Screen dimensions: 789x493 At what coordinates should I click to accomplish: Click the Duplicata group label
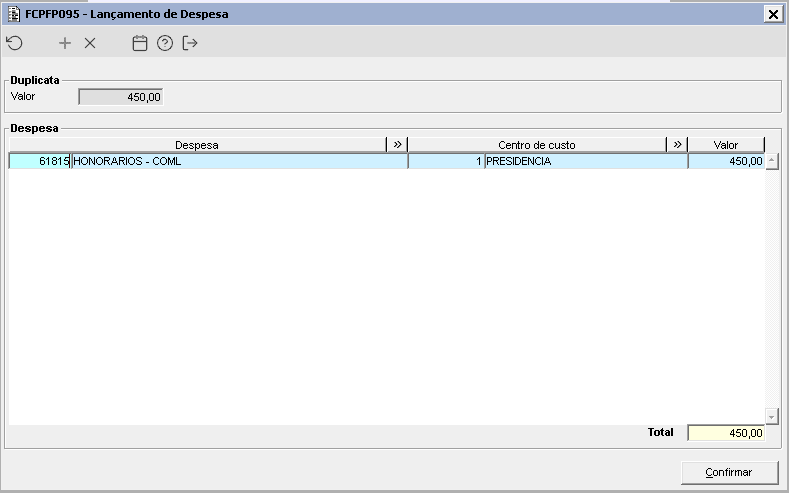35,80
